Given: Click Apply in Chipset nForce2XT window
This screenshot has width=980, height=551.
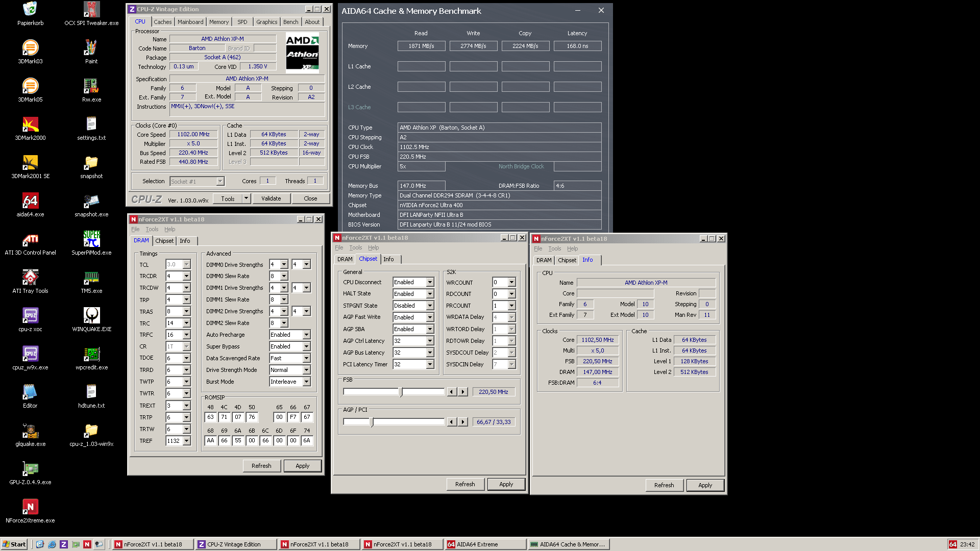Looking at the screenshot, I should 506,484.
